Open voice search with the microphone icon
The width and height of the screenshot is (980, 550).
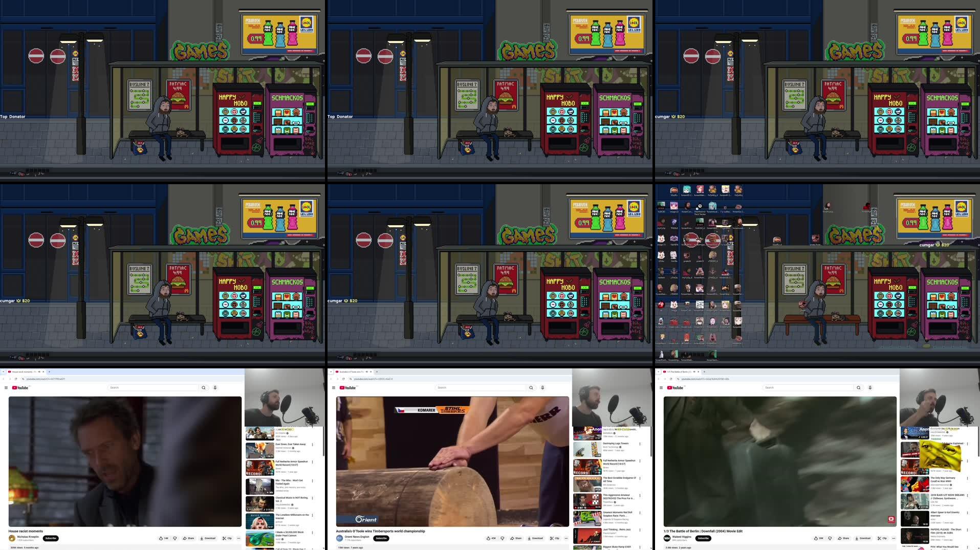point(215,387)
